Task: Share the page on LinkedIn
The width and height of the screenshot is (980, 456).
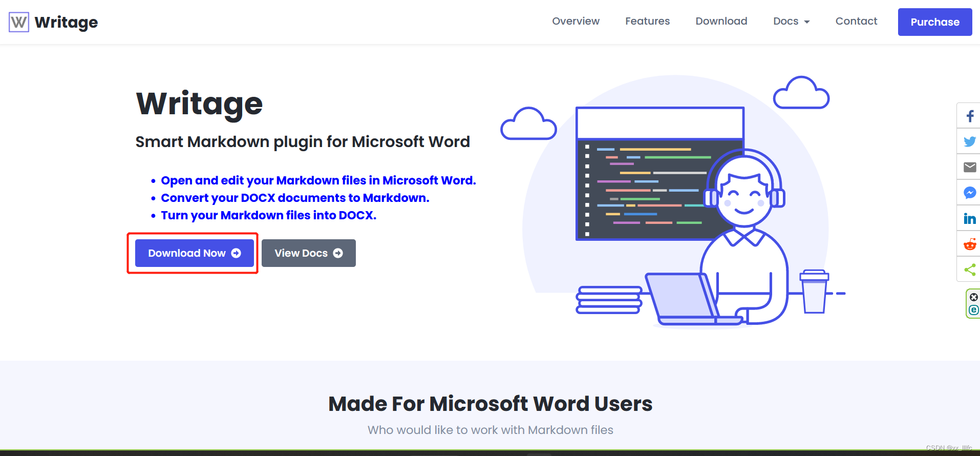Action: [969, 219]
